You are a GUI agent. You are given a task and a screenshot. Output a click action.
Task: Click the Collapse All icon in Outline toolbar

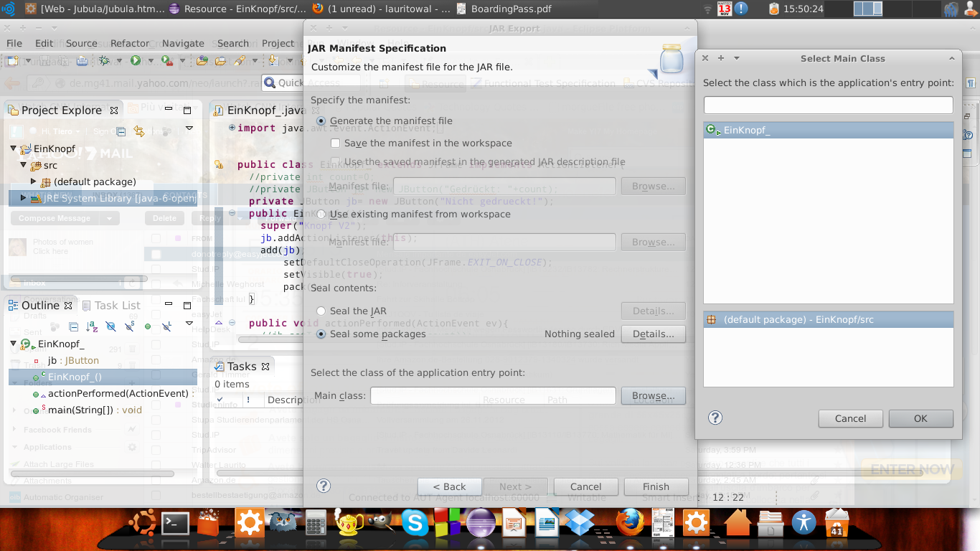pos(73,326)
